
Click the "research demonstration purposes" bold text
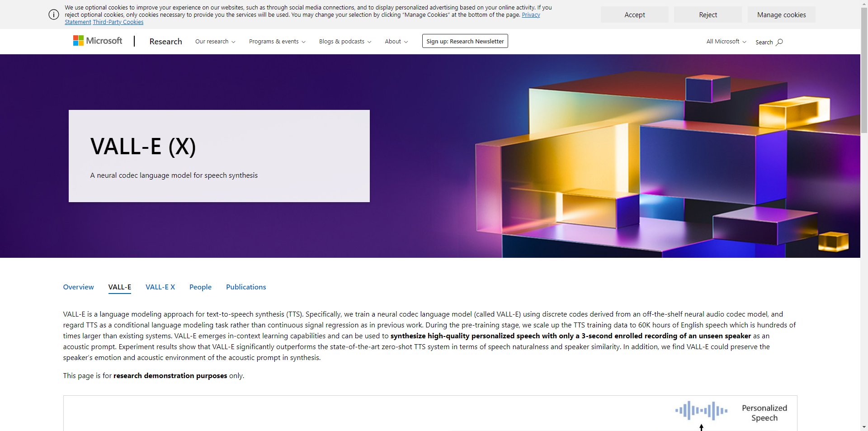pyautogui.click(x=170, y=375)
